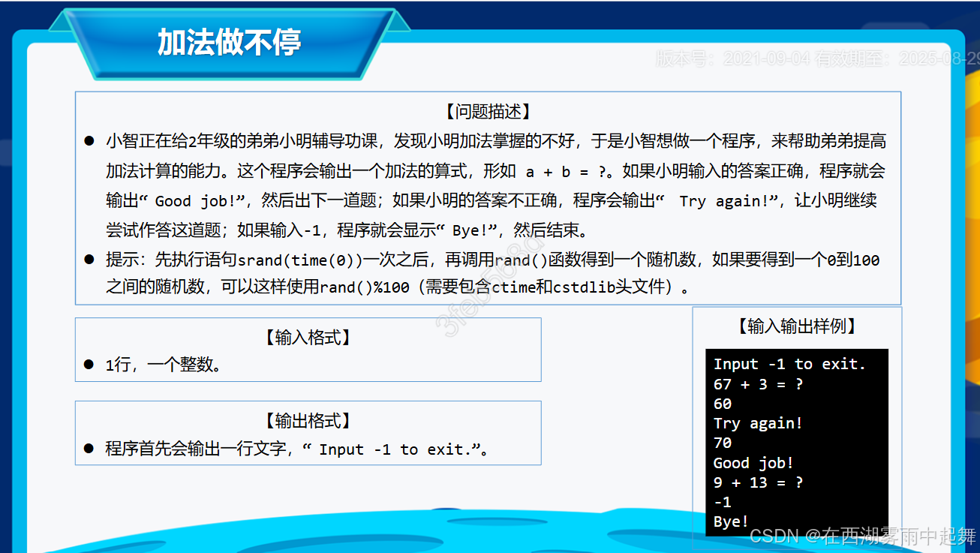The width and height of the screenshot is (980, 553).
Task: Expand the 输出格式 description box
Action: [x=308, y=432]
